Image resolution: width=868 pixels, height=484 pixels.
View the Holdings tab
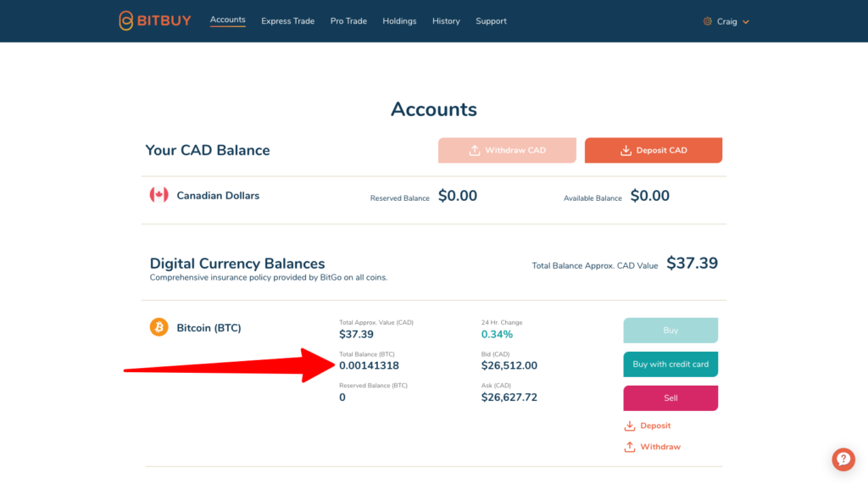pos(399,21)
